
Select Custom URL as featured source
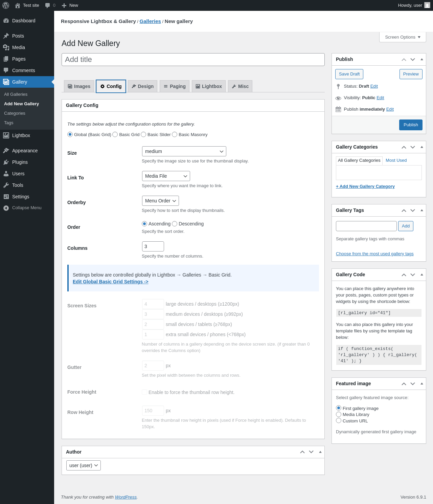tap(339, 420)
